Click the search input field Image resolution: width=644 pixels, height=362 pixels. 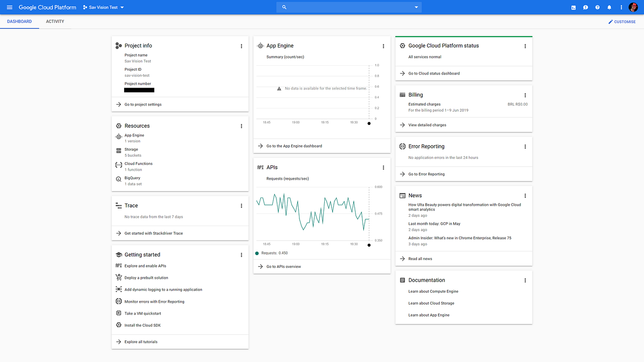click(x=349, y=7)
